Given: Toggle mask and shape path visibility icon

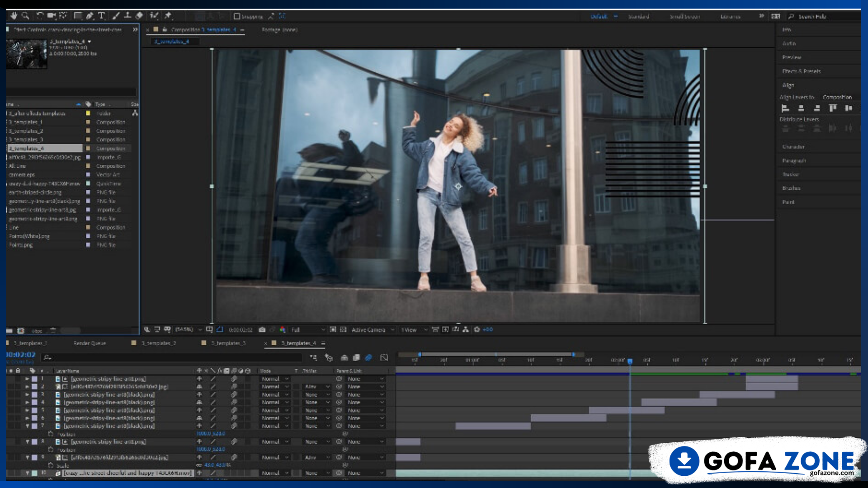Looking at the screenshot, I should point(220,330).
